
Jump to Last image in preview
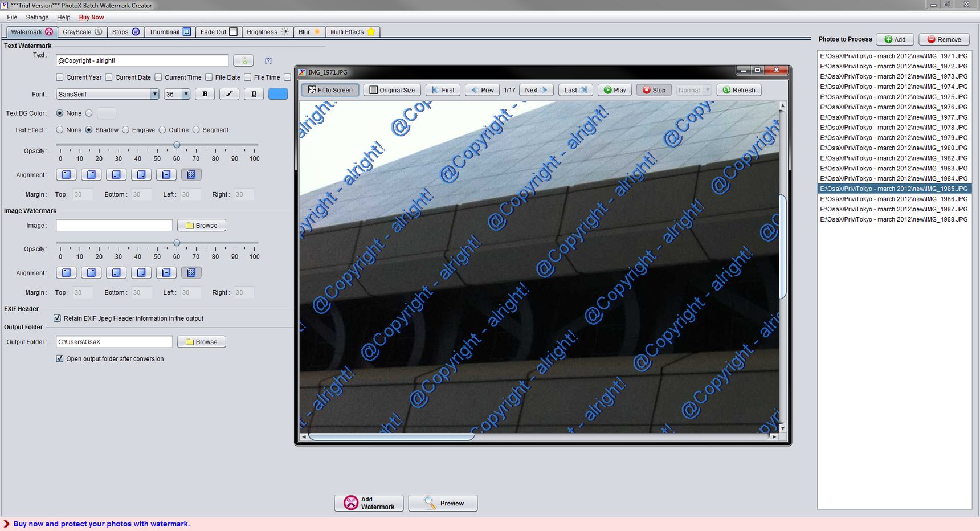pos(575,90)
